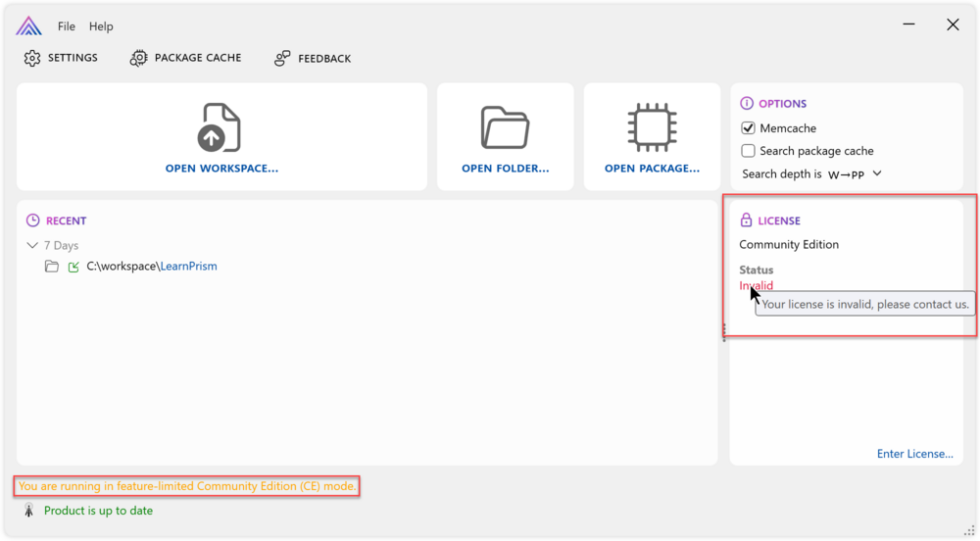Click OPEN FOLDER... text

(505, 168)
